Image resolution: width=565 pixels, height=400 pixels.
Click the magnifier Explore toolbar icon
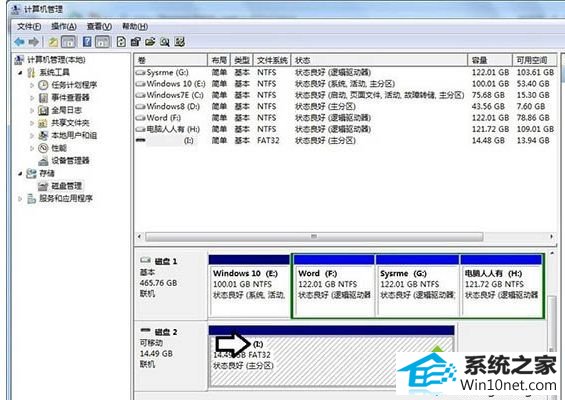[x=165, y=42]
